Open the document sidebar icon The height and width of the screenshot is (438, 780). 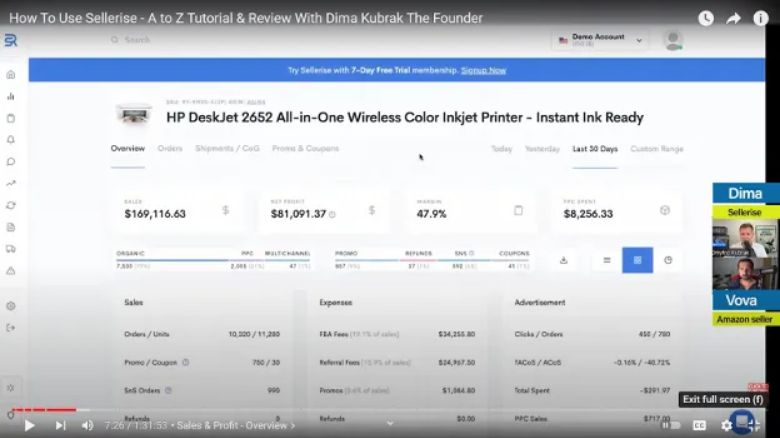(x=11, y=227)
